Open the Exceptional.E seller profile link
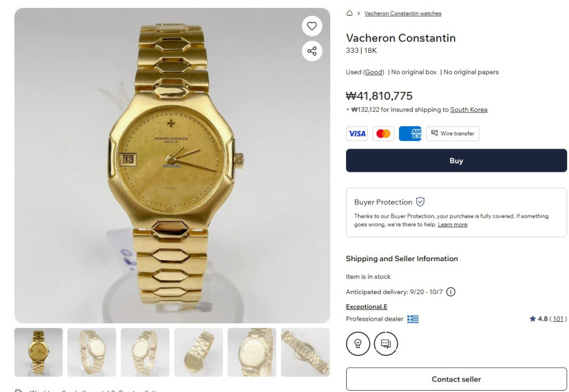The height and width of the screenshot is (392, 569). [x=367, y=307]
